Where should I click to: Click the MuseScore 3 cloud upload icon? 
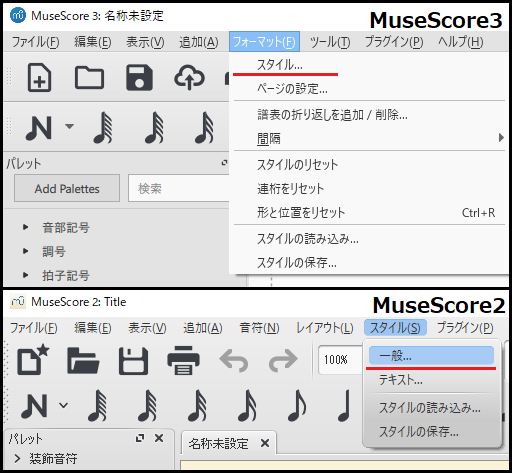coord(189,77)
